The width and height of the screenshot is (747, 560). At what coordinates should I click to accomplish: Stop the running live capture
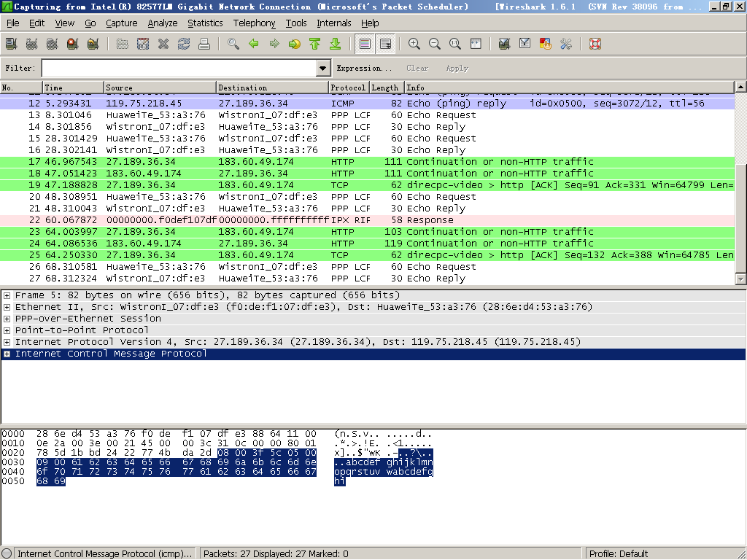[x=72, y=44]
